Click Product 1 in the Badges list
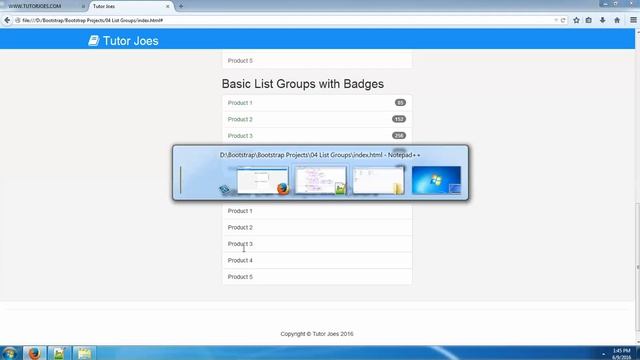This screenshot has width=640, height=360. [317, 103]
